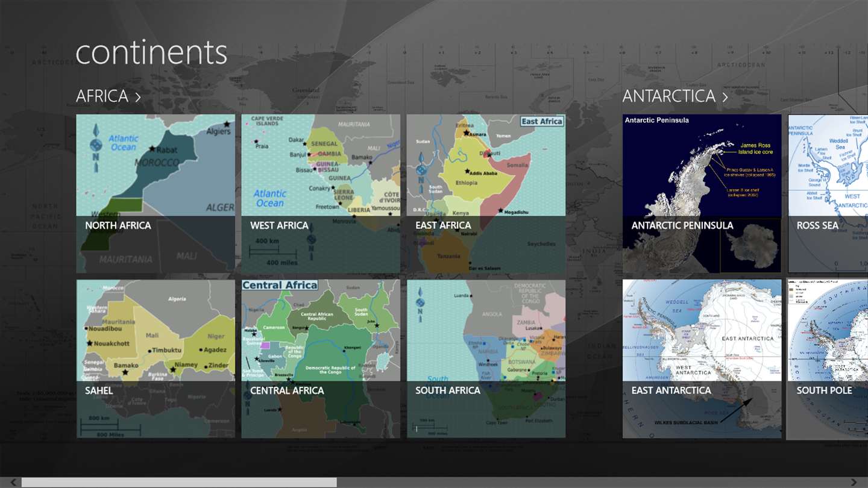
Task: Open the AFRICA group header
Action: pyautogui.click(x=108, y=96)
